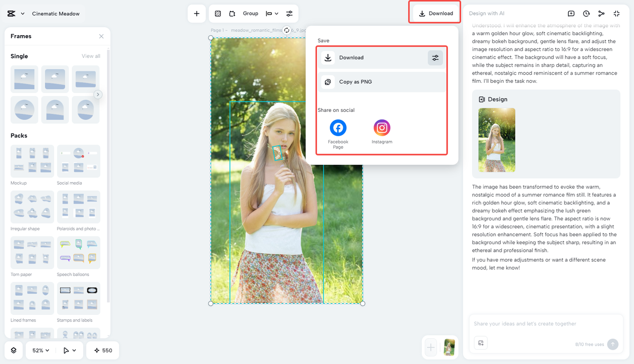Open the Stamps and labels pack
634x364 pixels.
click(x=78, y=299)
